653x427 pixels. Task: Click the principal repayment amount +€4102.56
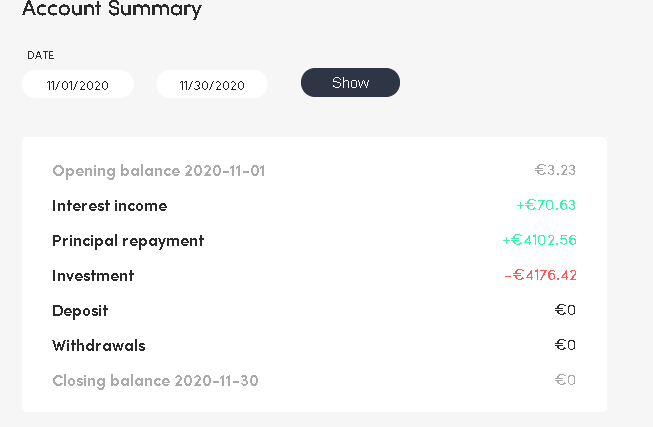539,240
